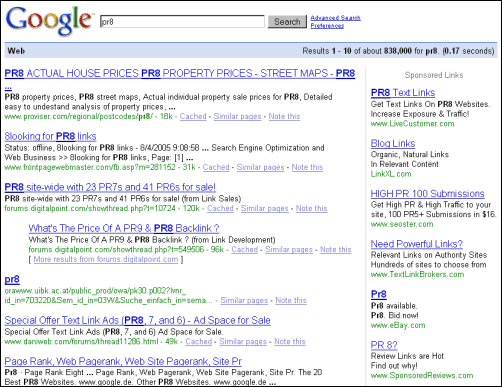Click Note this for showthread t=549506 result

[x=336, y=250]
